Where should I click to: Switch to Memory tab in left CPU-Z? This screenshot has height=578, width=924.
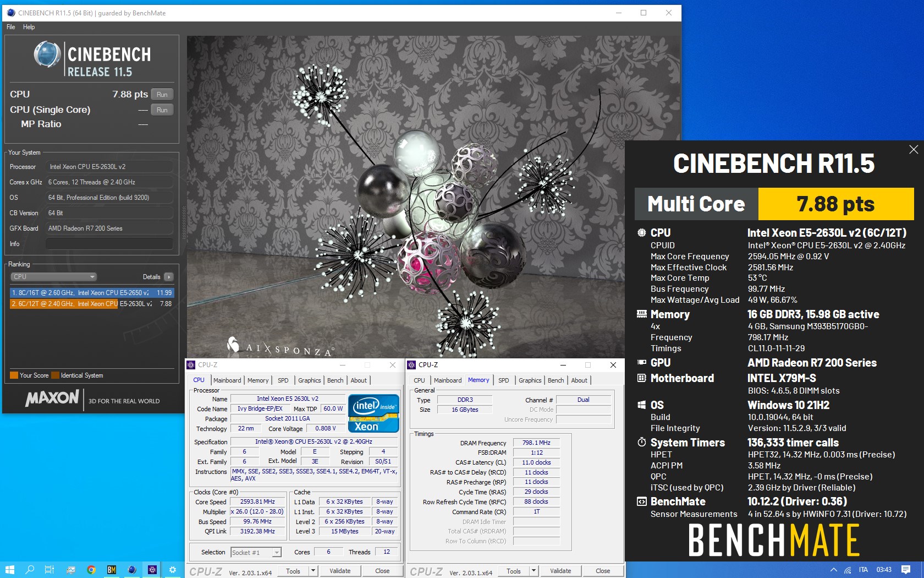click(x=258, y=380)
